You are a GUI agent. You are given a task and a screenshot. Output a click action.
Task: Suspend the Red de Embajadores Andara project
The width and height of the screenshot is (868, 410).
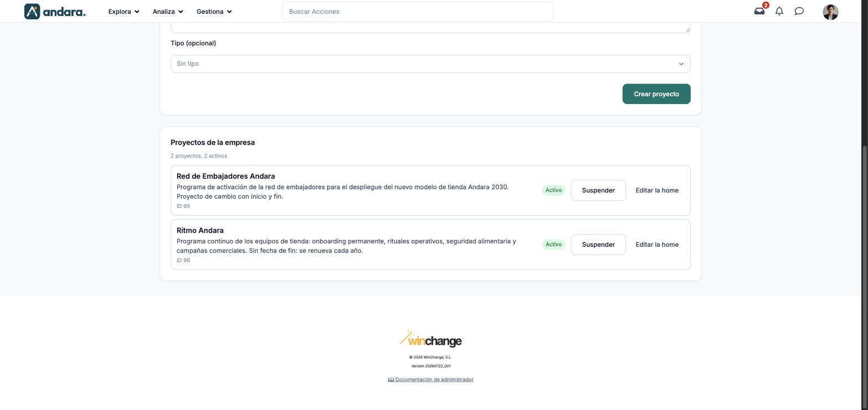[x=598, y=190]
